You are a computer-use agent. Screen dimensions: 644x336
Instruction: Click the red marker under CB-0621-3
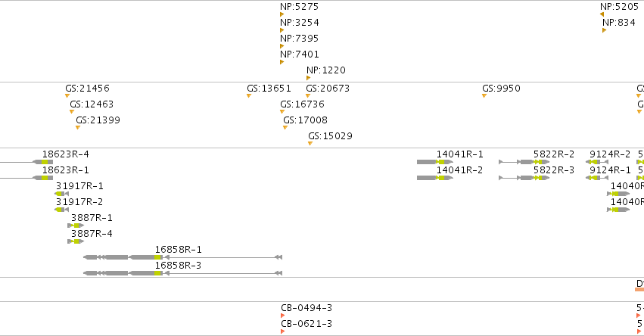point(282,331)
